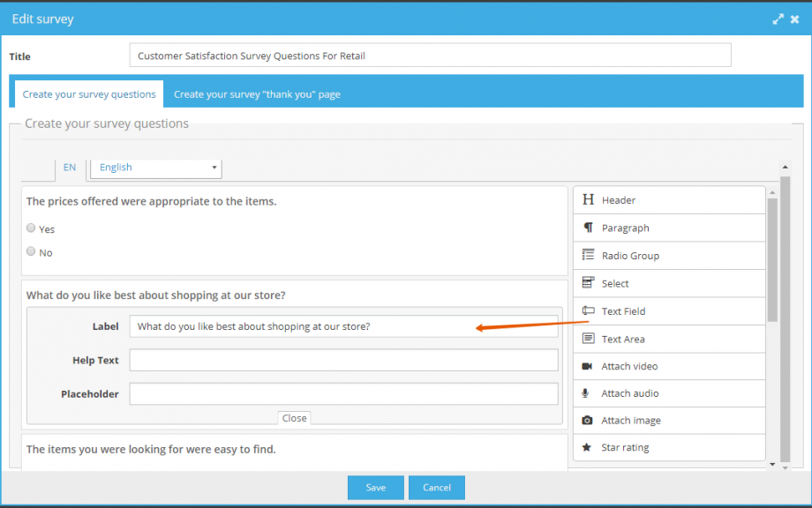Image resolution: width=812 pixels, height=508 pixels.
Task: Select the Header element icon
Action: click(x=588, y=199)
